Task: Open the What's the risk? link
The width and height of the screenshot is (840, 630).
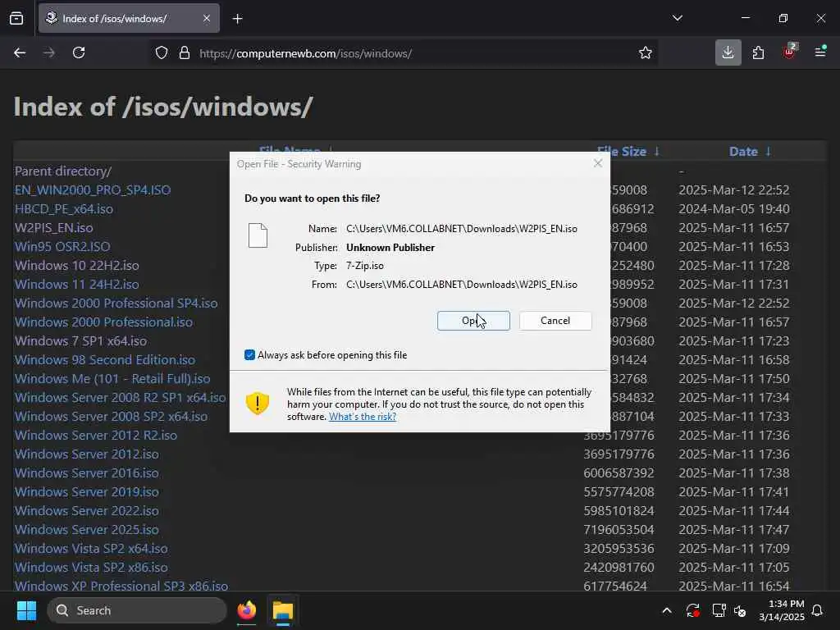Action: coord(363,416)
